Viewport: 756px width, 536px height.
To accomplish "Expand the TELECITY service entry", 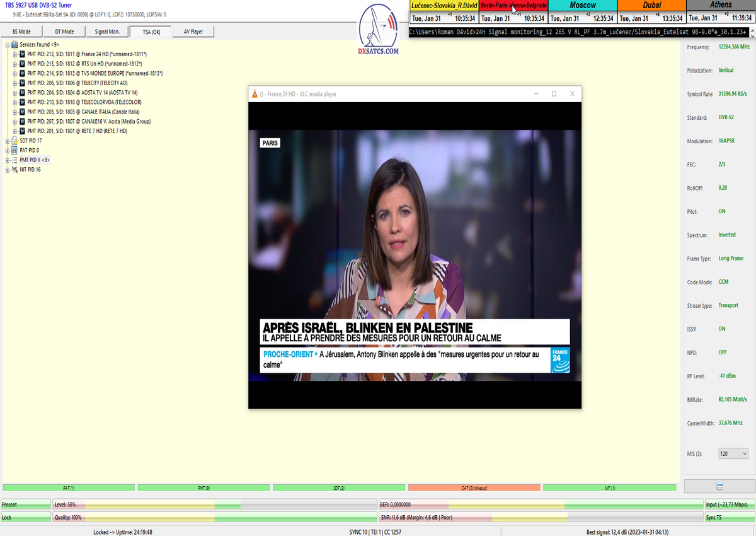I will click(14, 83).
